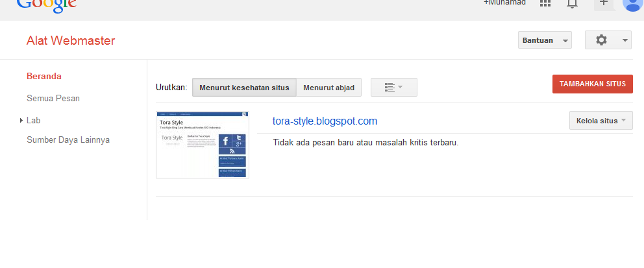Open Sumber Daya Lainnya in sidebar
This screenshot has width=644, height=268.
(x=68, y=140)
